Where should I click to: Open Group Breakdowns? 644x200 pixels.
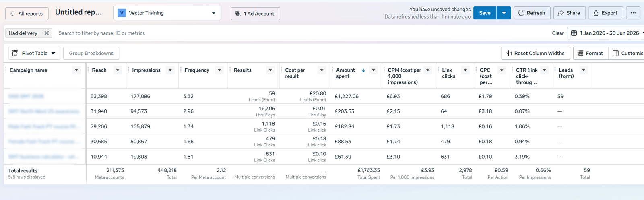pyautogui.click(x=91, y=53)
